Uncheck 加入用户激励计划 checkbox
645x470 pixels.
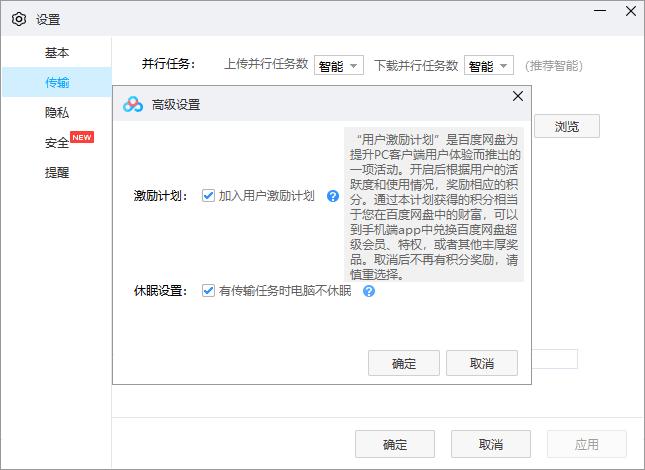pos(208,196)
